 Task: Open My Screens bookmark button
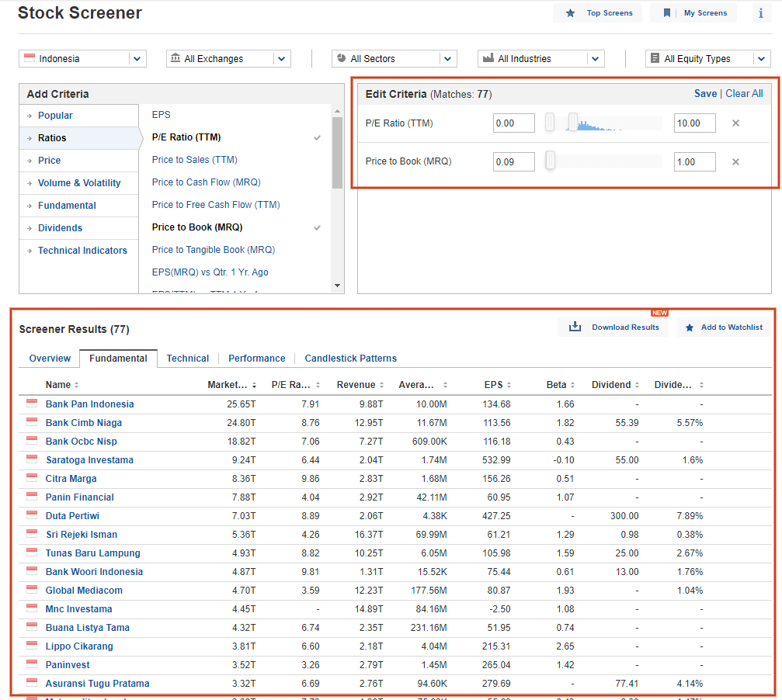695,13
